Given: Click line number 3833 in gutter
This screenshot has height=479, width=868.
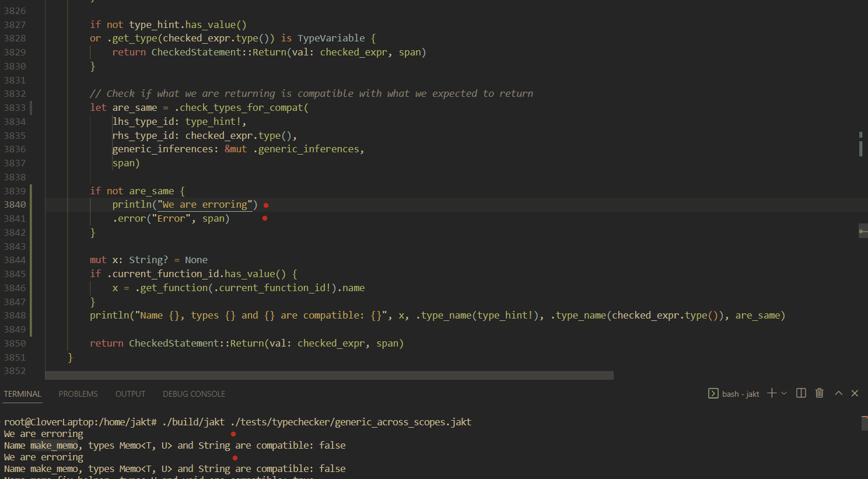Looking at the screenshot, I should pyautogui.click(x=15, y=107).
